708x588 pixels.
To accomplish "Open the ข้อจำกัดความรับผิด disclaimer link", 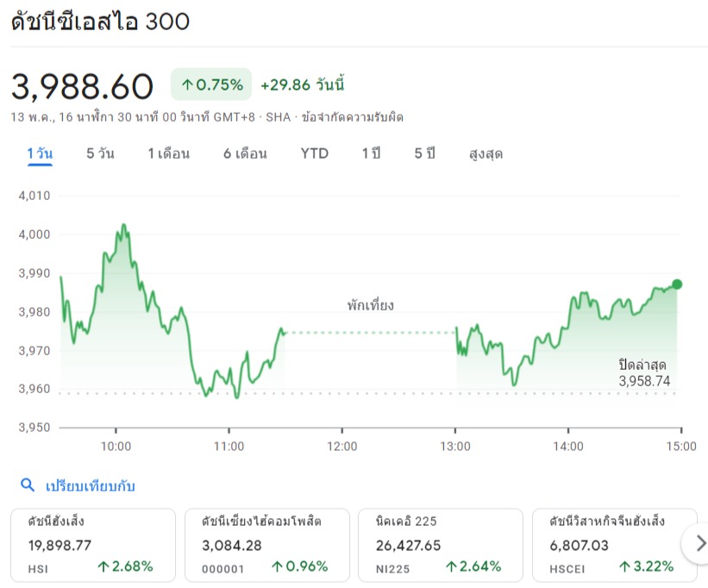I will pyautogui.click(x=353, y=117).
